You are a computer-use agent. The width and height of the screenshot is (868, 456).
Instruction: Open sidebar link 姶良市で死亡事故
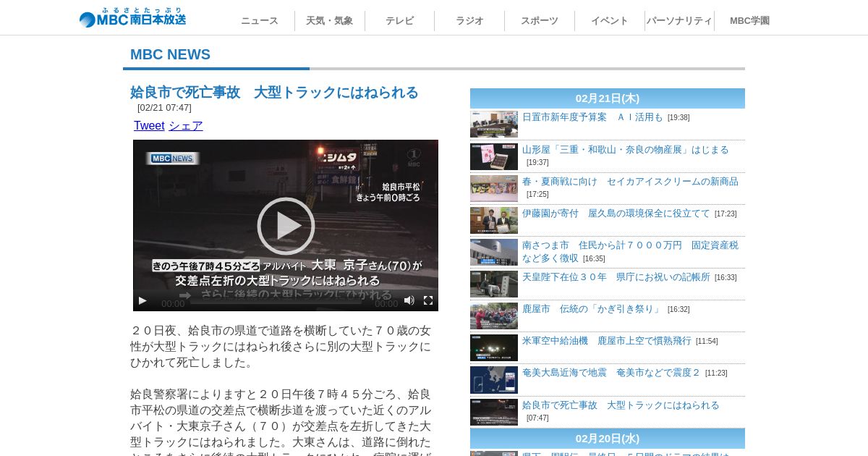(621, 405)
